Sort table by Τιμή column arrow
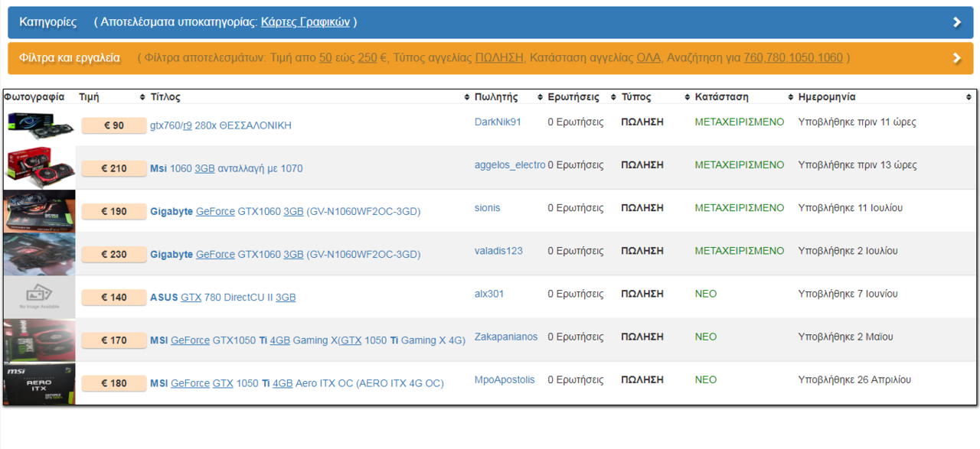 (142, 97)
